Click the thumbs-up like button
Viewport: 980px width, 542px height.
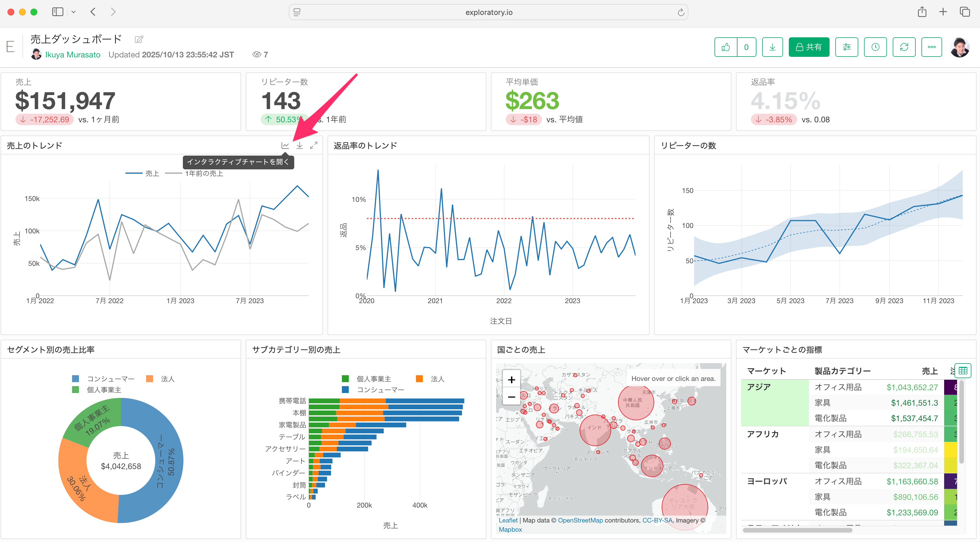725,47
